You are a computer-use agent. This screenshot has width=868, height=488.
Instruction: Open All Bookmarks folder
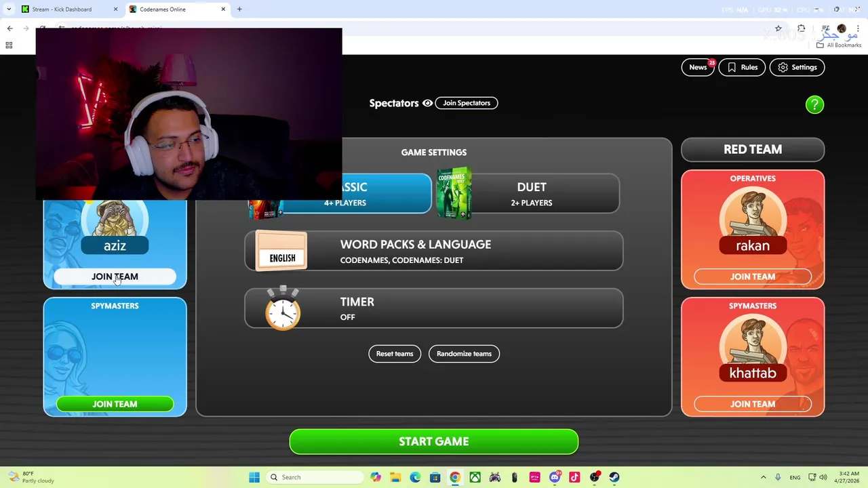pyautogui.click(x=839, y=45)
